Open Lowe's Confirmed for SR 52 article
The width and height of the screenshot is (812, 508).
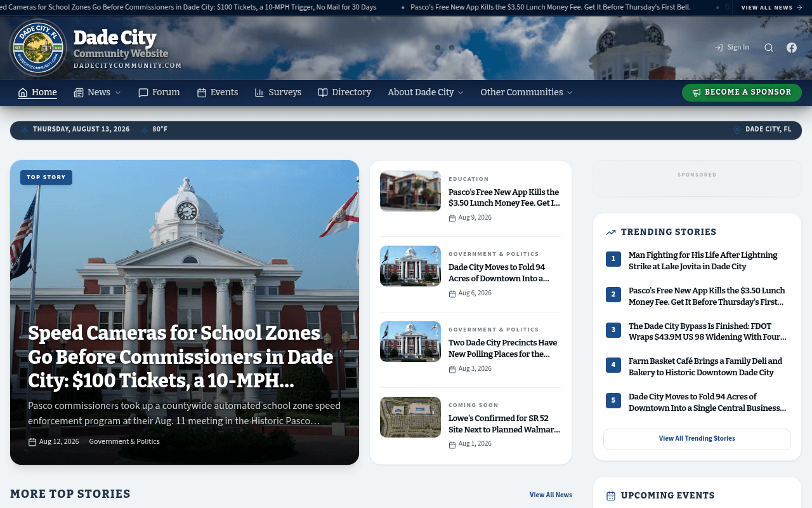point(504,424)
